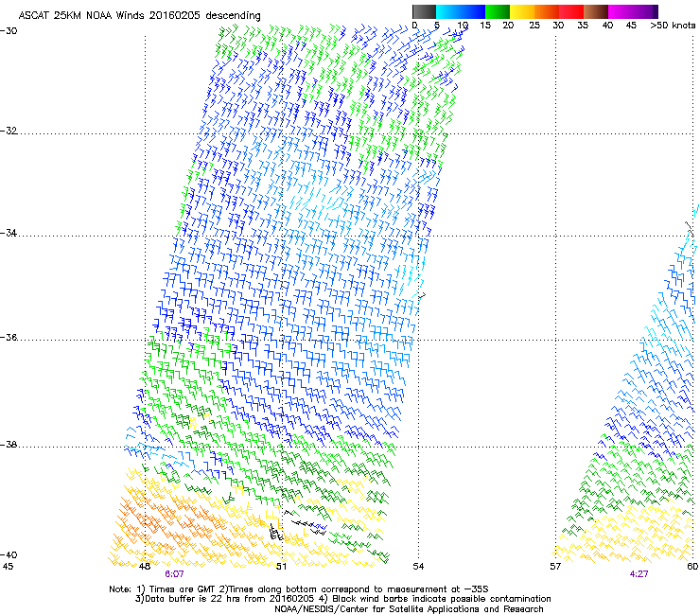
Task: Click the '10' label under the color scale
Action: tap(462, 26)
